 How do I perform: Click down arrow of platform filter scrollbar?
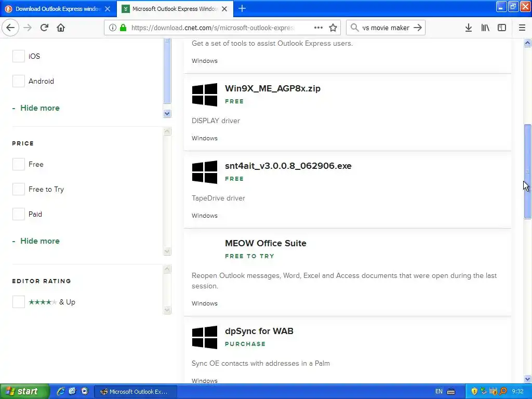[167, 113]
